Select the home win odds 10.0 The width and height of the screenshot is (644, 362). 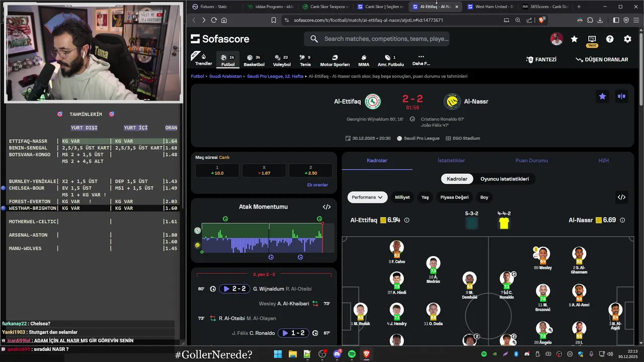(x=217, y=170)
